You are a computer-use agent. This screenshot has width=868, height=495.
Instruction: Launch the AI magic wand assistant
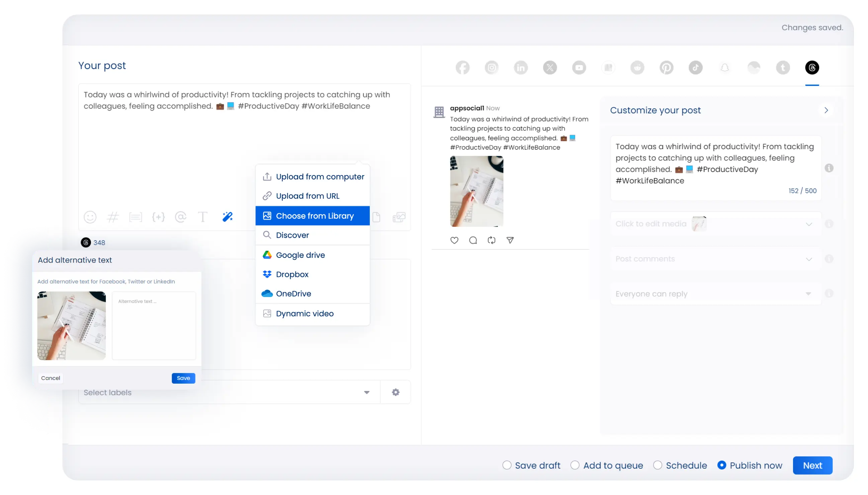point(227,217)
